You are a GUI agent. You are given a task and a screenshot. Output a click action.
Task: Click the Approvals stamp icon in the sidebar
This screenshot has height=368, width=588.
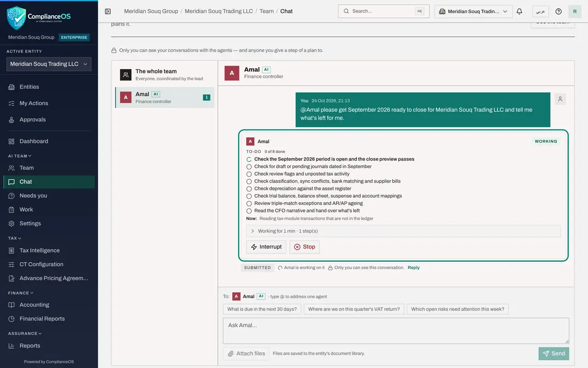[x=11, y=120]
